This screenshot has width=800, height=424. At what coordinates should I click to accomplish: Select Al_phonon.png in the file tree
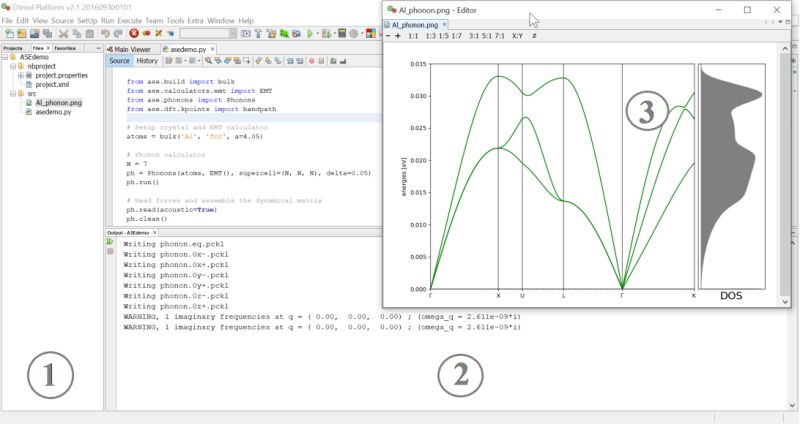click(59, 103)
